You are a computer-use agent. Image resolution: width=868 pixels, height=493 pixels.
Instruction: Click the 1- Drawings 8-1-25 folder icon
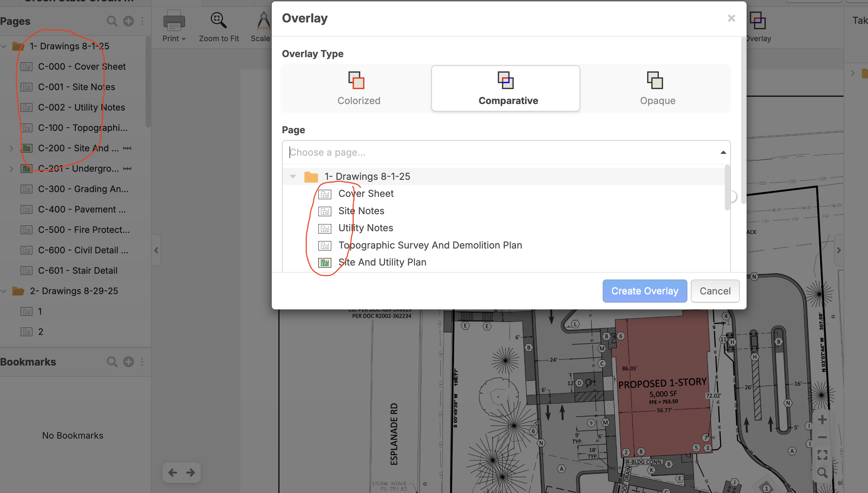tap(18, 46)
